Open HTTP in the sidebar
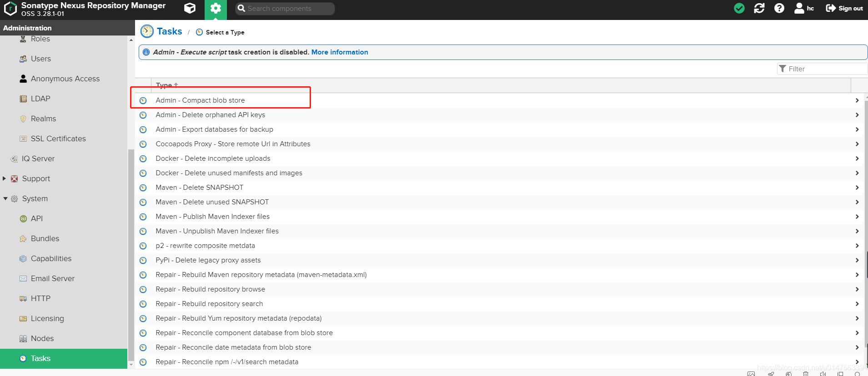This screenshot has height=376, width=868. 40,298
